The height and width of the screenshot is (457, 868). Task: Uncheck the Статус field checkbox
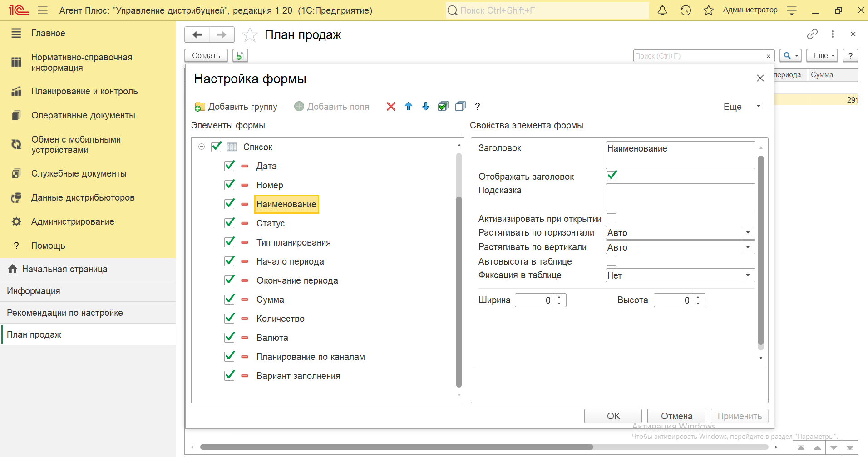[x=230, y=223]
